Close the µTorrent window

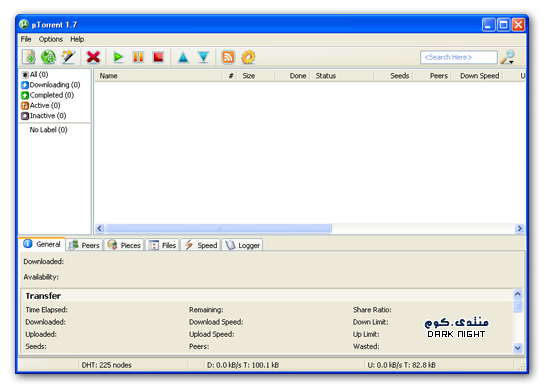point(518,25)
